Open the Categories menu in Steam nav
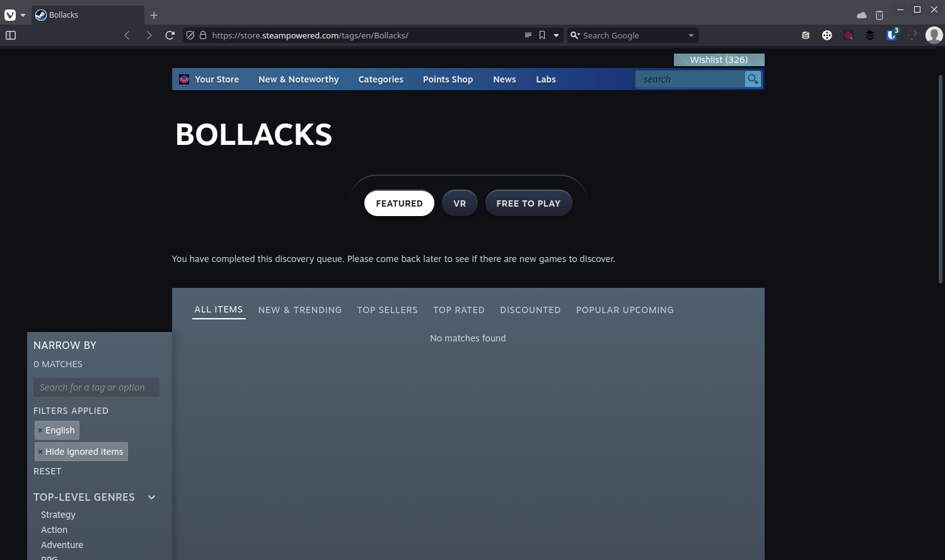Viewport: 945px width, 560px height. coord(380,79)
